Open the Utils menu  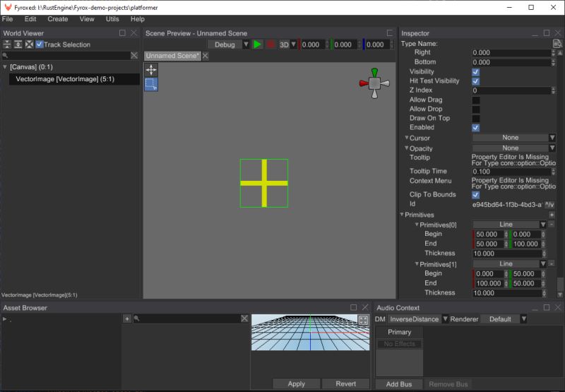pos(112,19)
